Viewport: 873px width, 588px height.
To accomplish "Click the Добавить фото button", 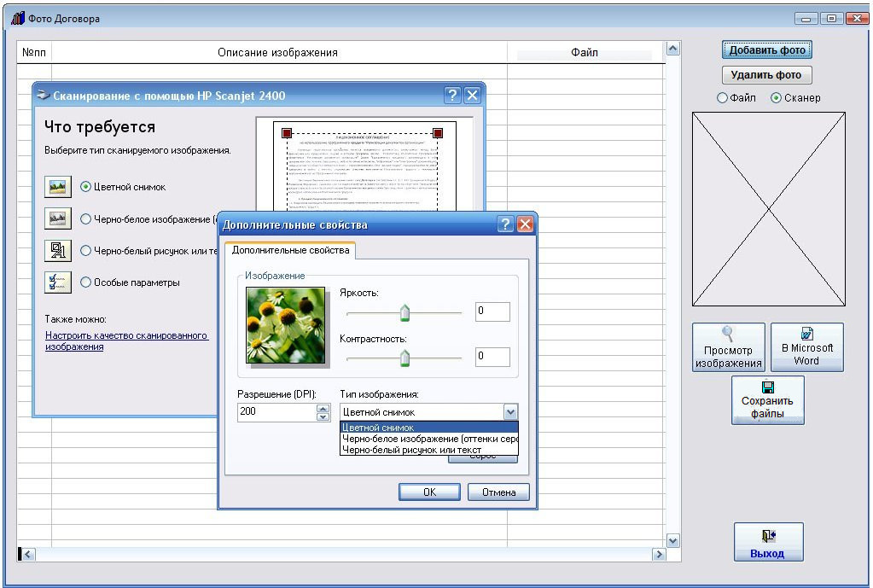I will 766,50.
